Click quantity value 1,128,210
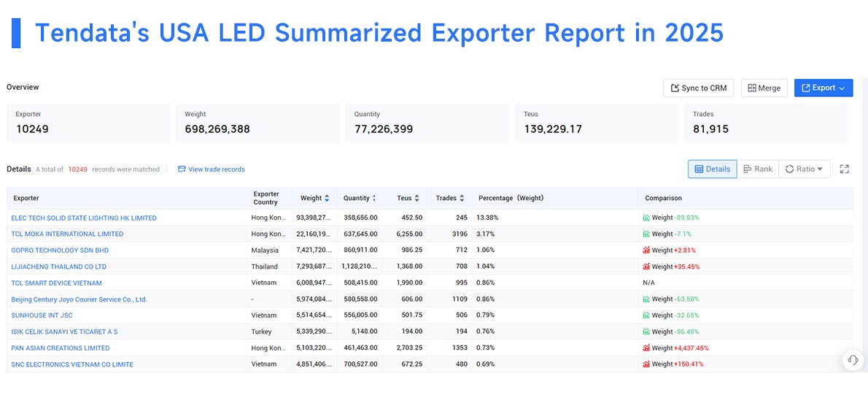 [x=360, y=267]
